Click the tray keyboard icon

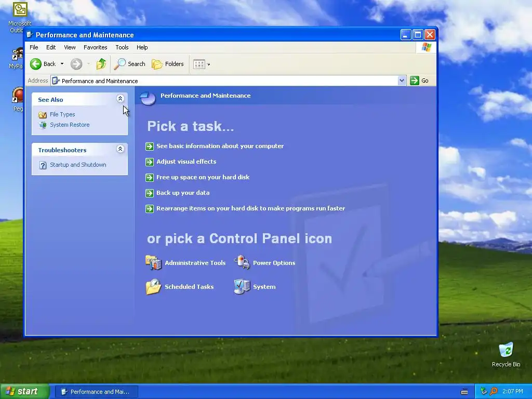click(464, 392)
